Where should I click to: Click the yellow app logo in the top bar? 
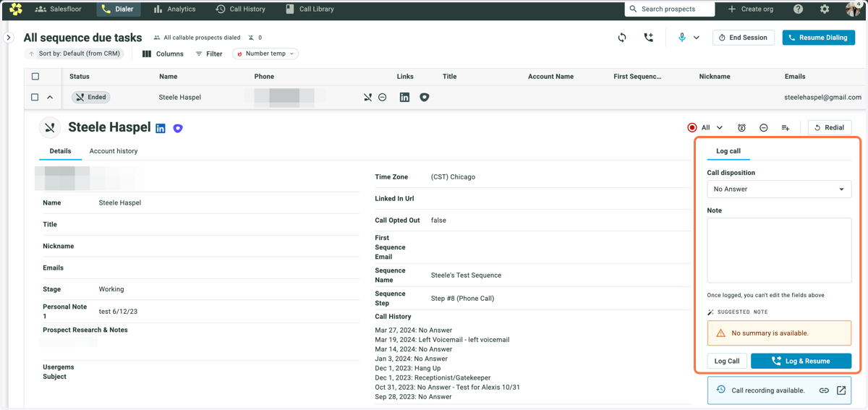16,9
